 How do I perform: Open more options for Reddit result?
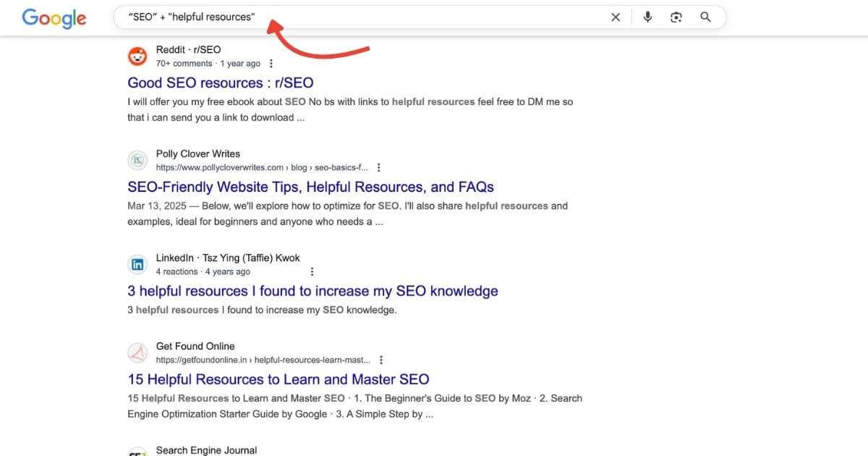click(271, 64)
